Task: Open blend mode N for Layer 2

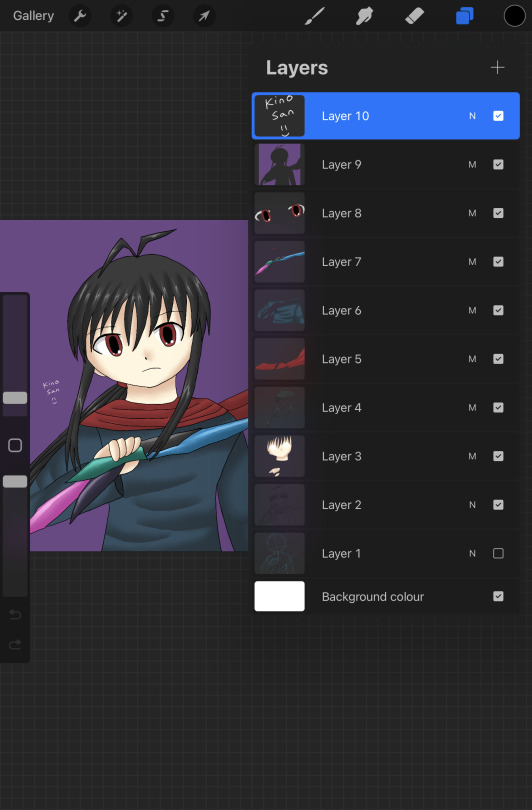Action: click(472, 505)
